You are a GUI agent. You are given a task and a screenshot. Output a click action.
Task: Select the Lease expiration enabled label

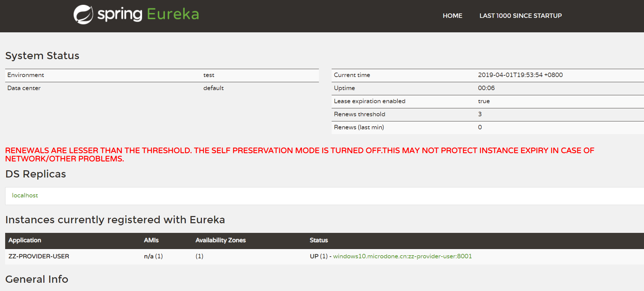(x=369, y=101)
